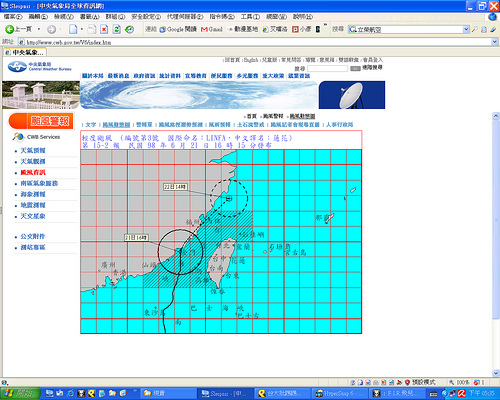Open the 編輯(E) menu
Screen dimensions: 500x400
click(x=38, y=17)
